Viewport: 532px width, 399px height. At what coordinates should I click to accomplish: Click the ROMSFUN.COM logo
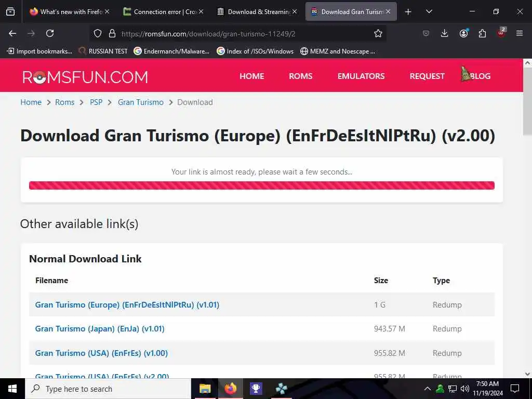pos(85,77)
